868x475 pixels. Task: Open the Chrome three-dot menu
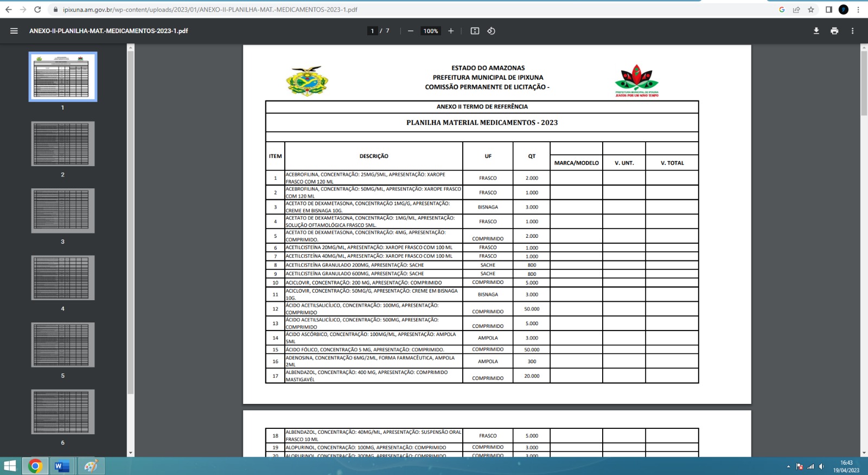858,9
